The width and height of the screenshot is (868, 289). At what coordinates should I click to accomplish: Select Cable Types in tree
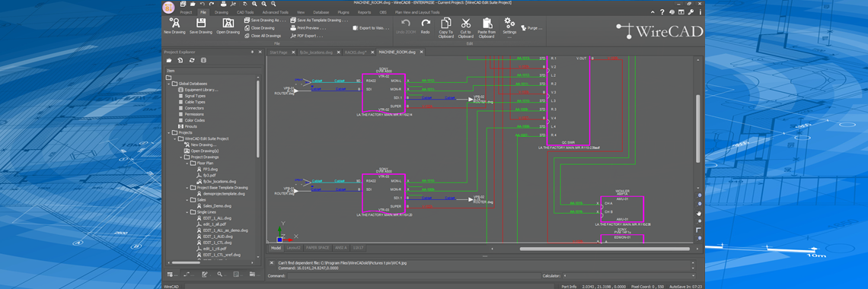[195, 102]
